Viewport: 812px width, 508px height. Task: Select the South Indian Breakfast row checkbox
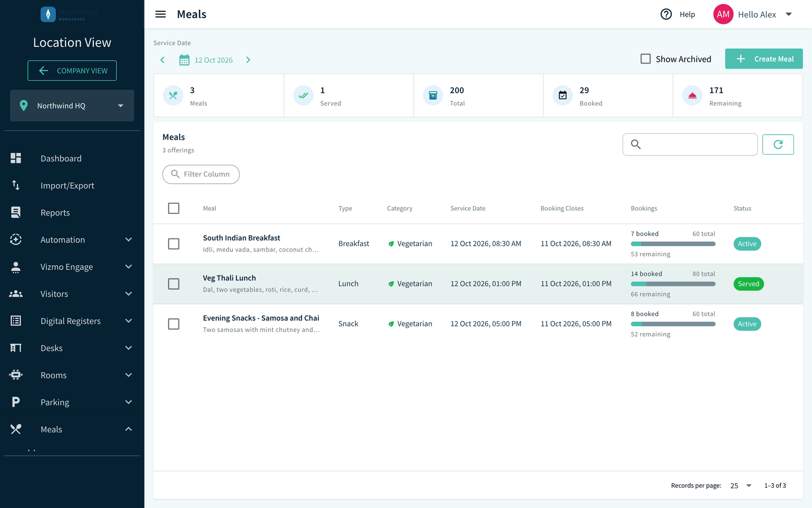coord(174,244)
